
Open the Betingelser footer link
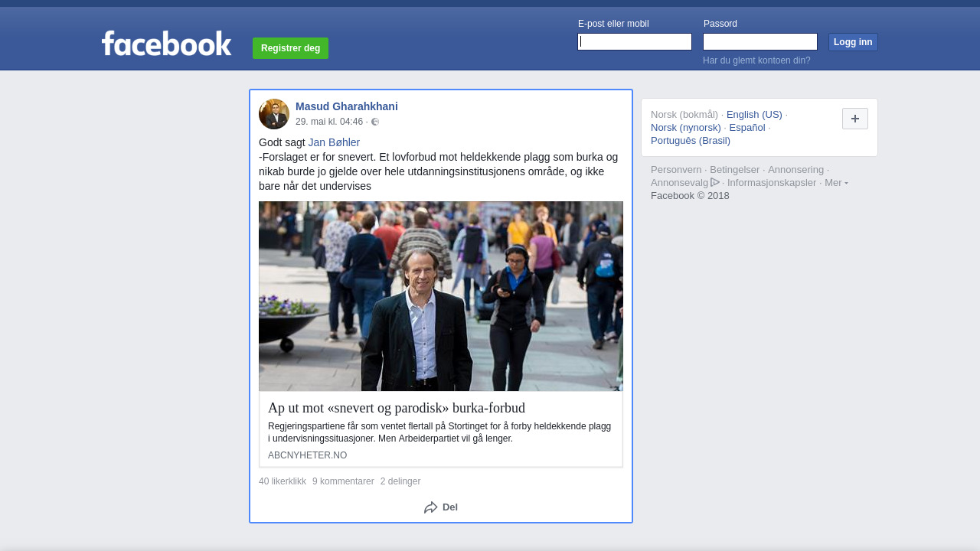[735, 170]
